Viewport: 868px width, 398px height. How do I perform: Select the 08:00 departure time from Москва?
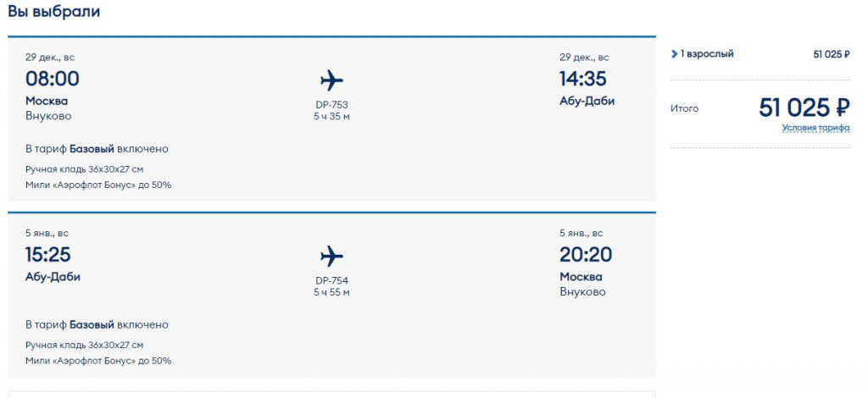pos(52,79)
